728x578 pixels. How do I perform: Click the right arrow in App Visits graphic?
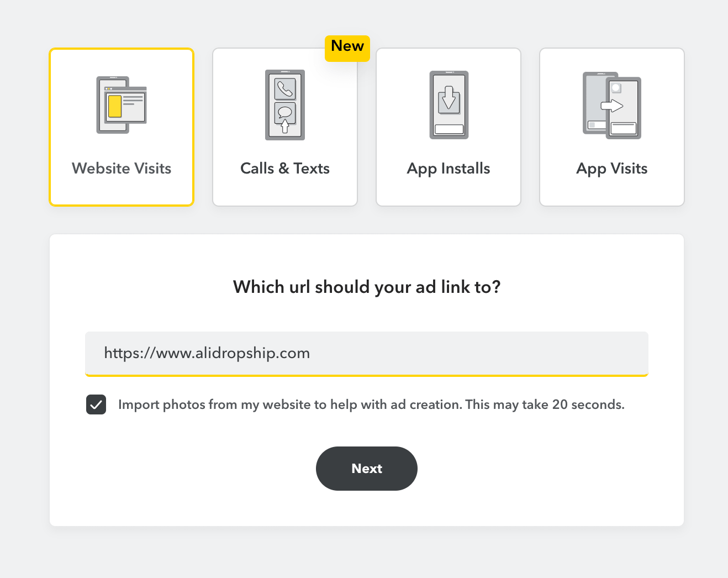(612, 106)
